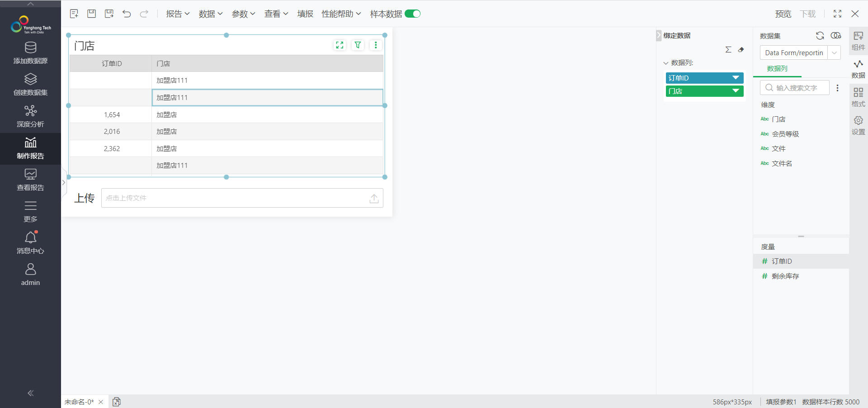The width and height of the screenshot is (868, 408).
Task: Refresh the dataset list
Action: [x=820, y=36]
